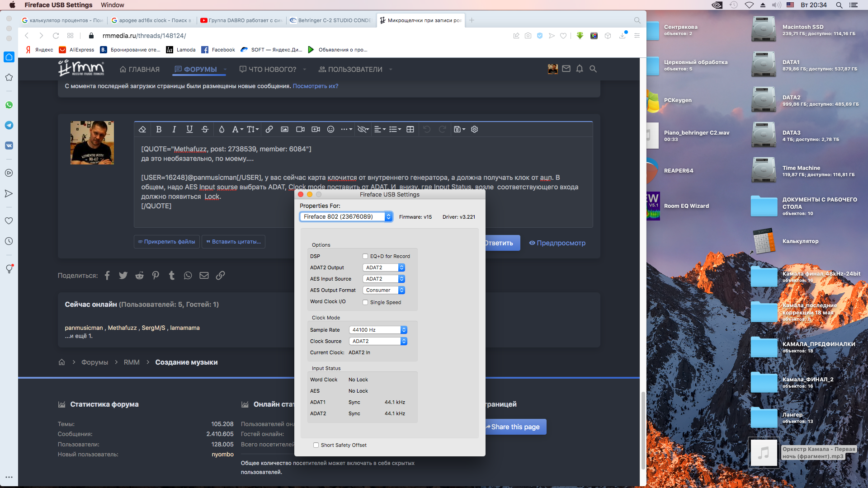Click Wi-Fi icon in macOS menu bar
The height and width of the screenshot is (488, 868).
click(x=749, y=5)
